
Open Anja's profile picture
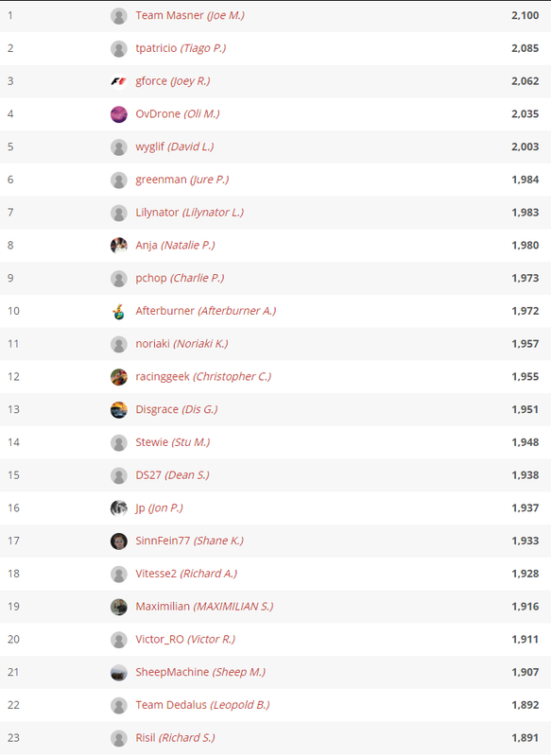point(118,246)
